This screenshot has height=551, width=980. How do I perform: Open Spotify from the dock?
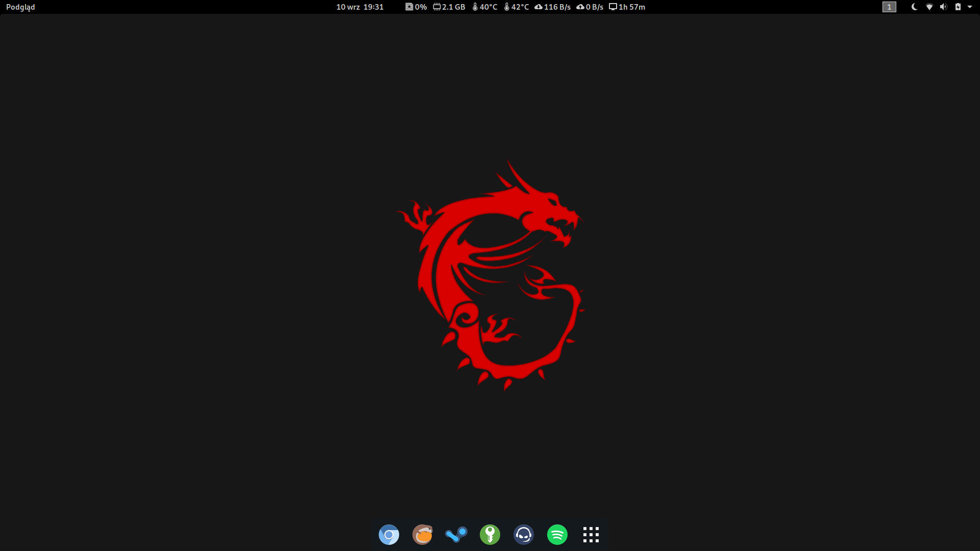coord(557,535)
